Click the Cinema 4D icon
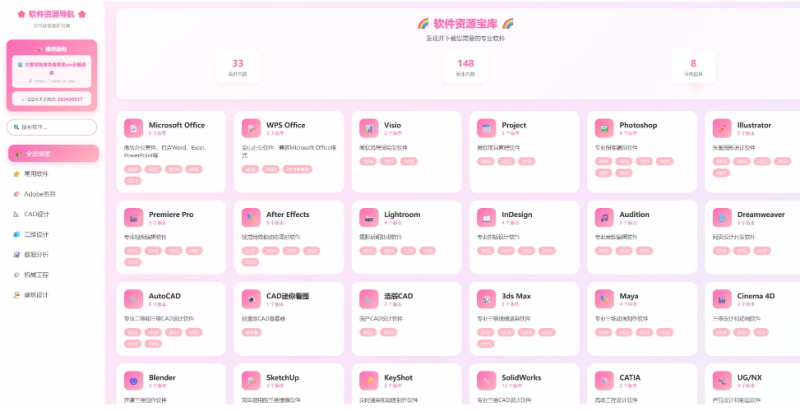800x411 pixels. point(722,299)
